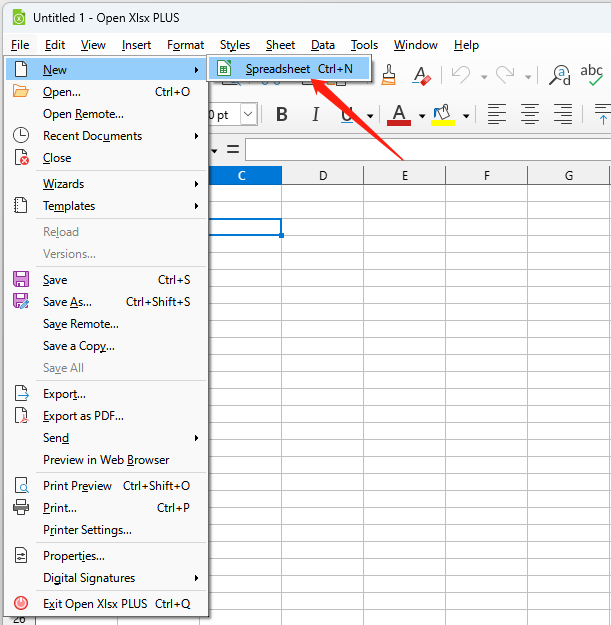This screenshot has width=611, height=625.
Task: Click the Align Left icon
Action: coord(497,115)
